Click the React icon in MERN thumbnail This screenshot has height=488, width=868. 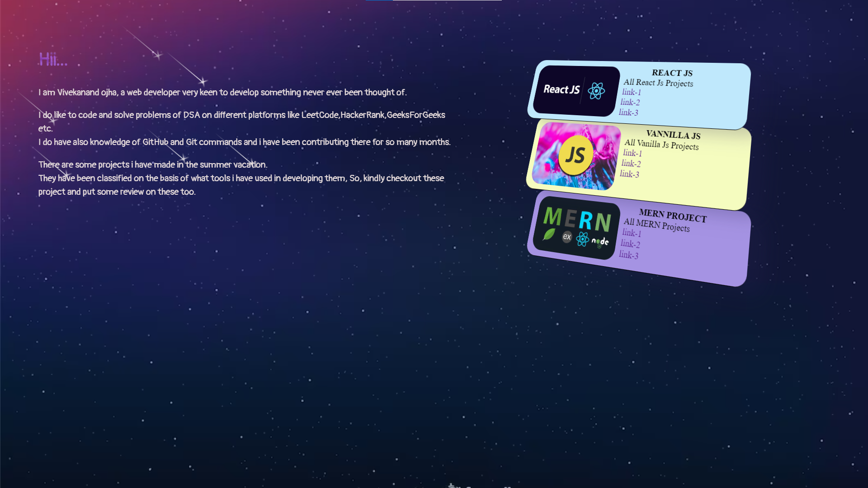582,239
